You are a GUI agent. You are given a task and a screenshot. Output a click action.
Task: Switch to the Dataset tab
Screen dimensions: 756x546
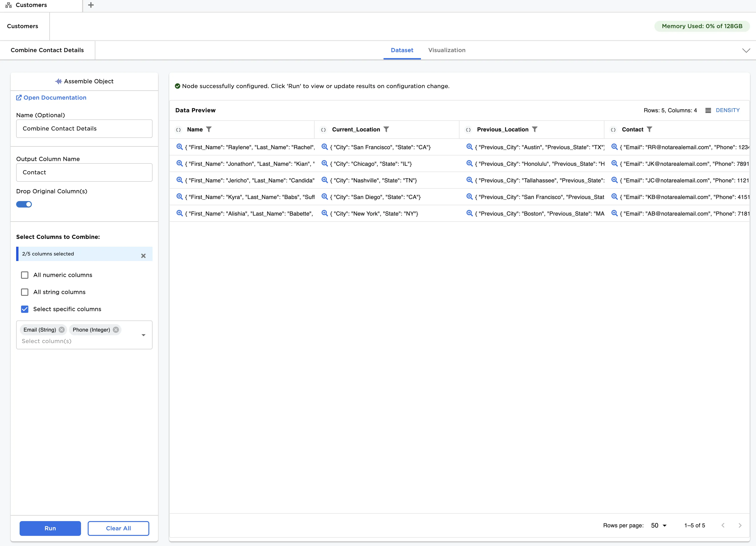402,50
